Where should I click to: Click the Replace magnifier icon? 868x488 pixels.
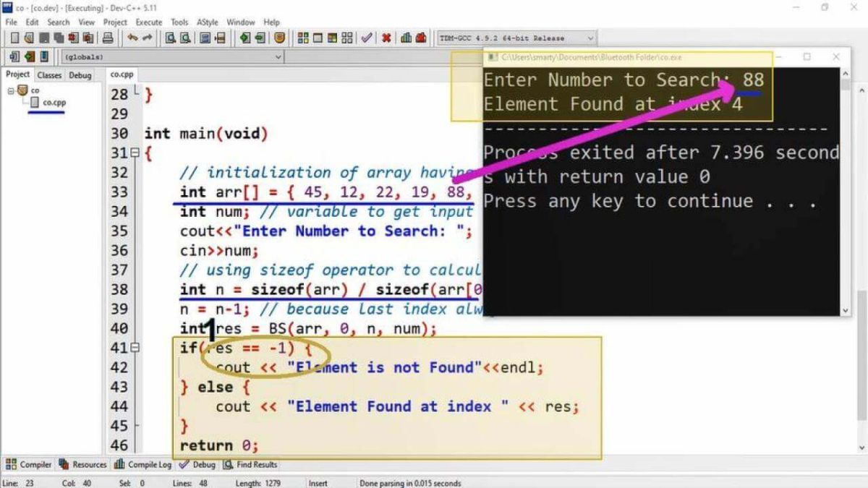[x=186, y=38]
